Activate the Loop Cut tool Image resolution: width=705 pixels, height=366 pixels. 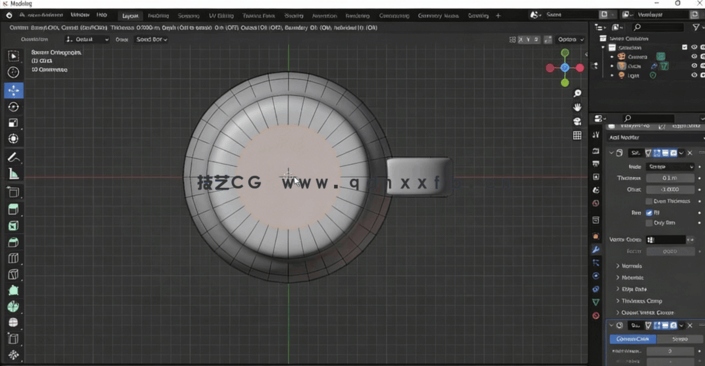[x=13, y=258]
